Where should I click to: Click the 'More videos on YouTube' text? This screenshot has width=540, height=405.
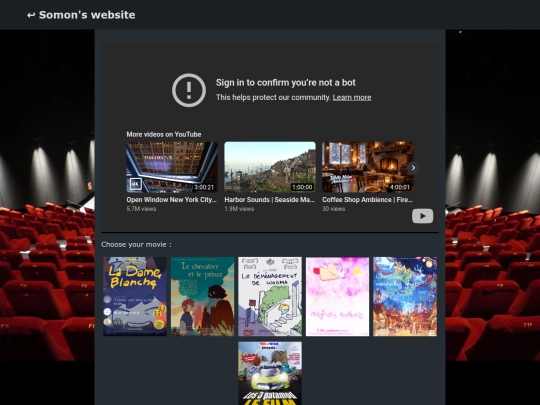(164, 134)
